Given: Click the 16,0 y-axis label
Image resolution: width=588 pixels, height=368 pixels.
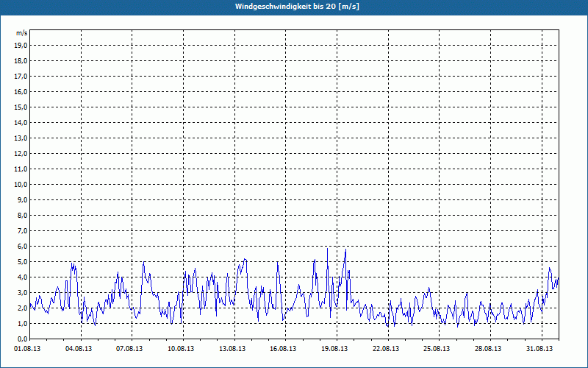Looking at the screenshot, I should [x=21, y=91].
